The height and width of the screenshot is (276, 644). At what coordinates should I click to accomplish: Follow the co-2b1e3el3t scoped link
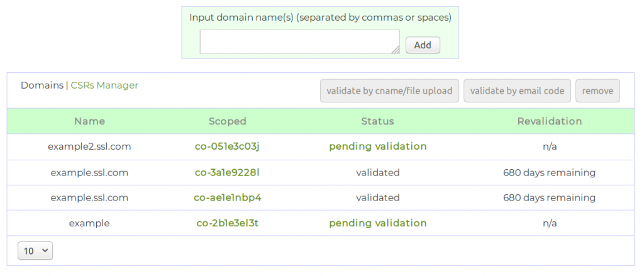(227, 223)
